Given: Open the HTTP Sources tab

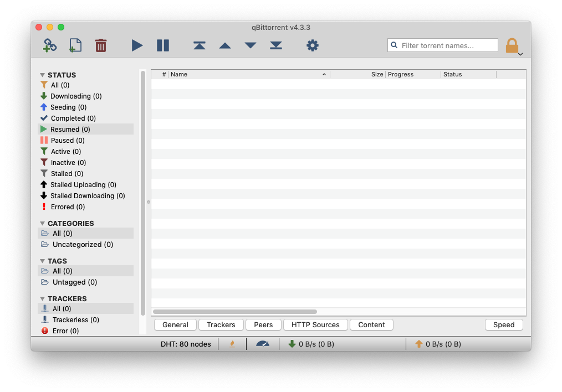Looking at the screenshot, I should (x=315, y=324).
